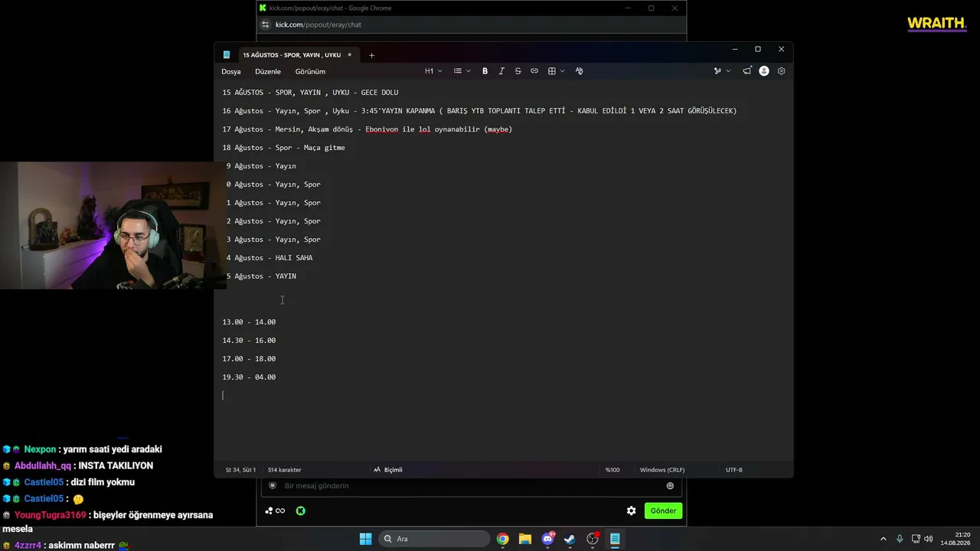This screenshot has height=551, width=980.
Task: Open Notepad settings gear
Action: (x=782, y=71)
